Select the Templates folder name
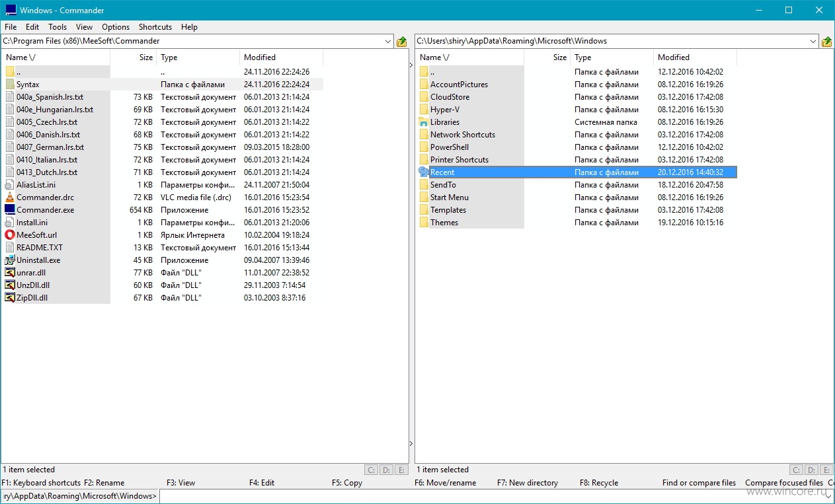The width and height of the screenshot is (835, 504). [448, 210]
